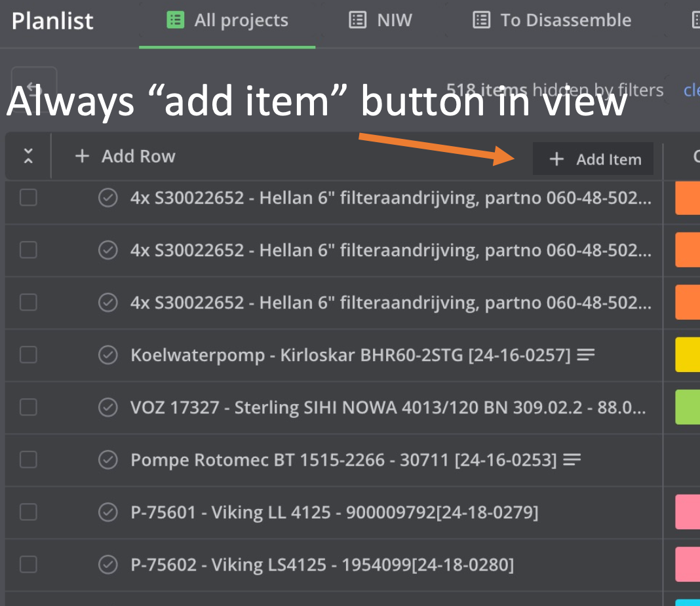The height and width of the screenshot is (606, 700).
Task: Tick checkbox for first Hellan 6" filteraandrijving row
Action: (28, 197)
